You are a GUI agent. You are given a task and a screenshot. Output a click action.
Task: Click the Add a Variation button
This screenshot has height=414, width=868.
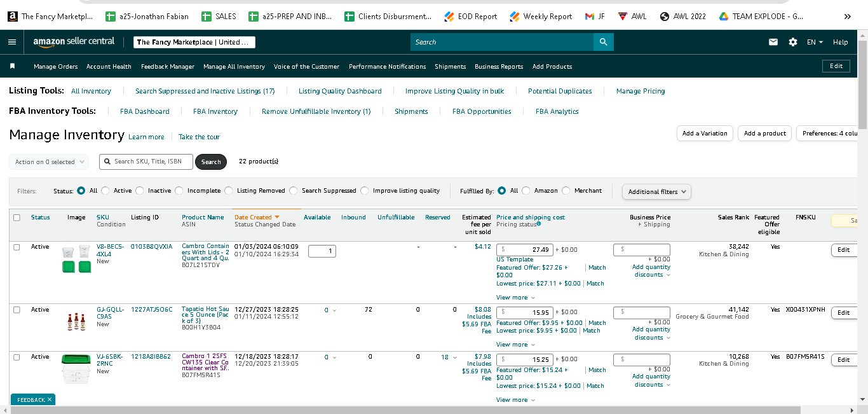tap(705, 134)
